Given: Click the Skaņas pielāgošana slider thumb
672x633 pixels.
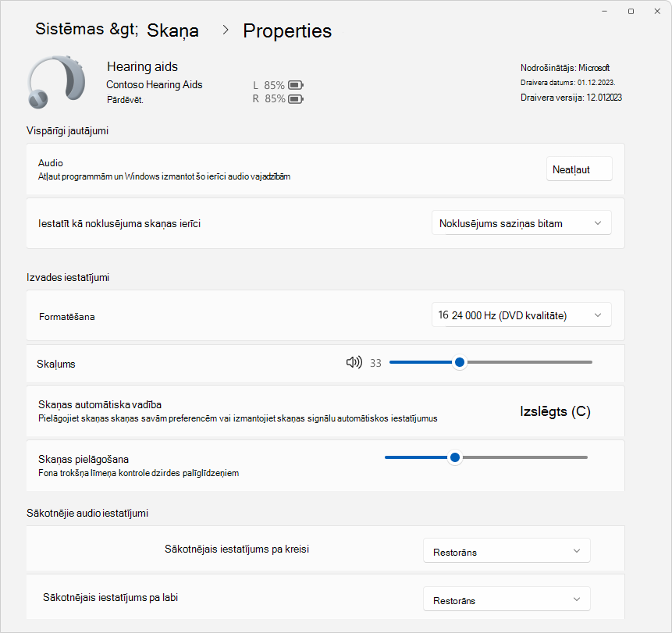Looking at the screenshot, I should [x=455, y=457].
